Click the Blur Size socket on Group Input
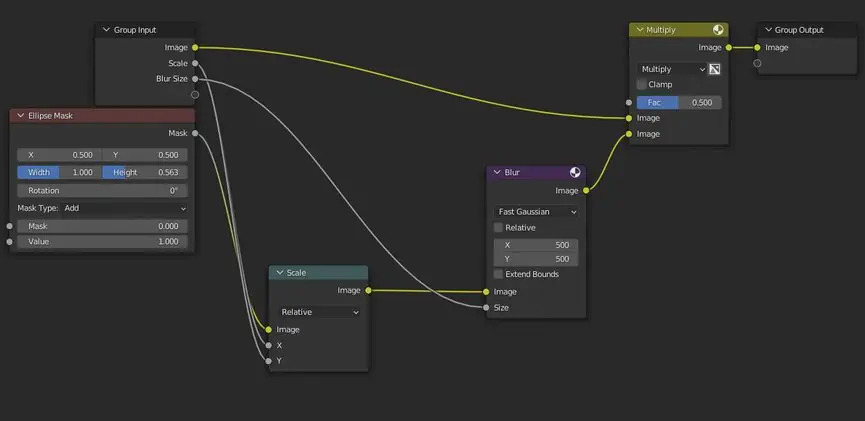This screenshot has width=865, height=421. 195,78
